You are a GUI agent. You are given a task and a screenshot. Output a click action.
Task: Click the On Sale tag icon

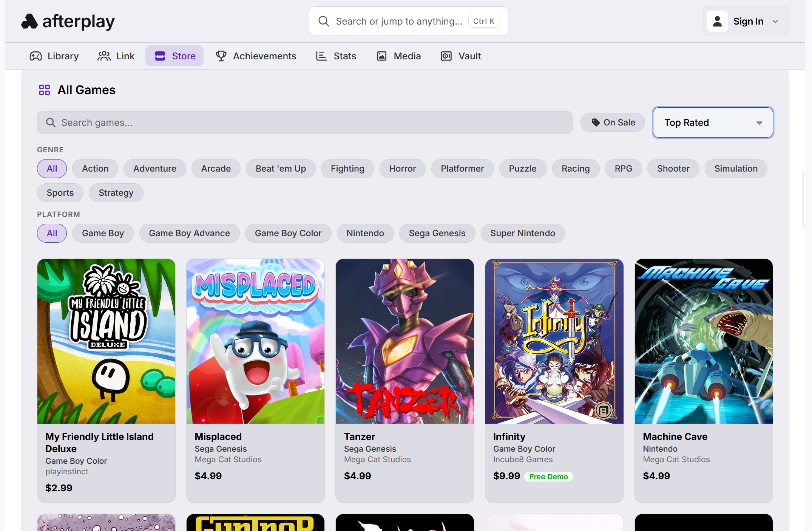click(x=596, y=122)
